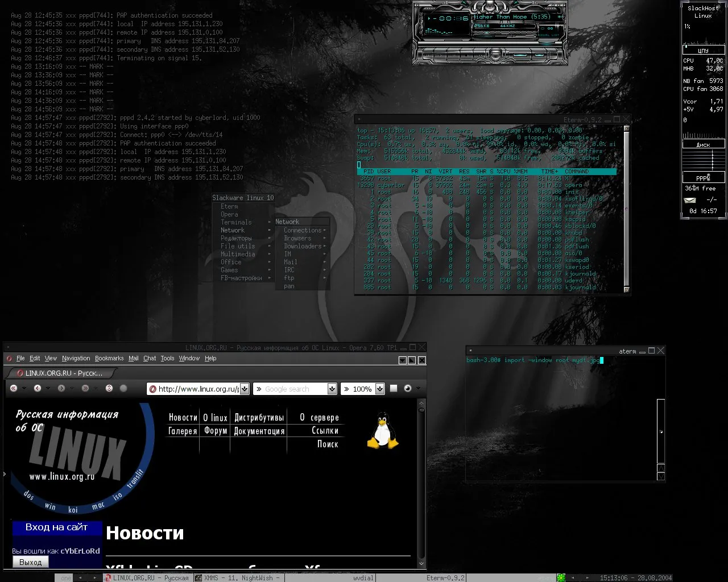Open the Форум link on linux.org.ru

216,431
